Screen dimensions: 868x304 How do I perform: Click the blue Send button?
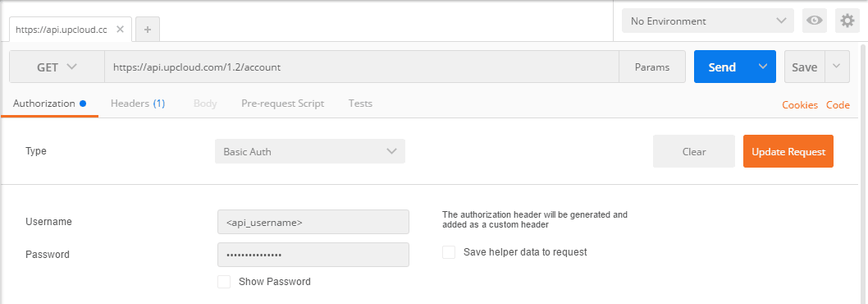(x=723, y=67)
